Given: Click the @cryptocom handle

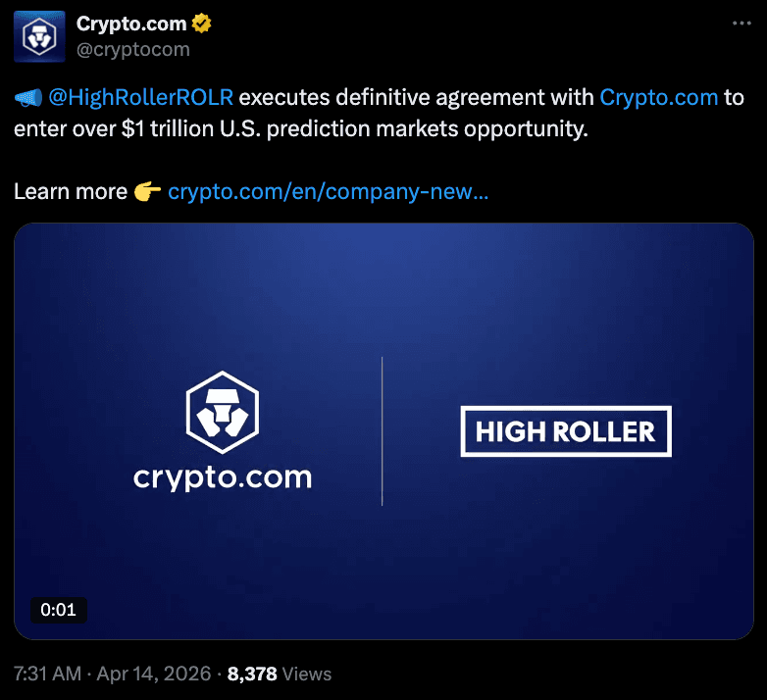Looking at the screenshot, I should (x=132, y=48).
